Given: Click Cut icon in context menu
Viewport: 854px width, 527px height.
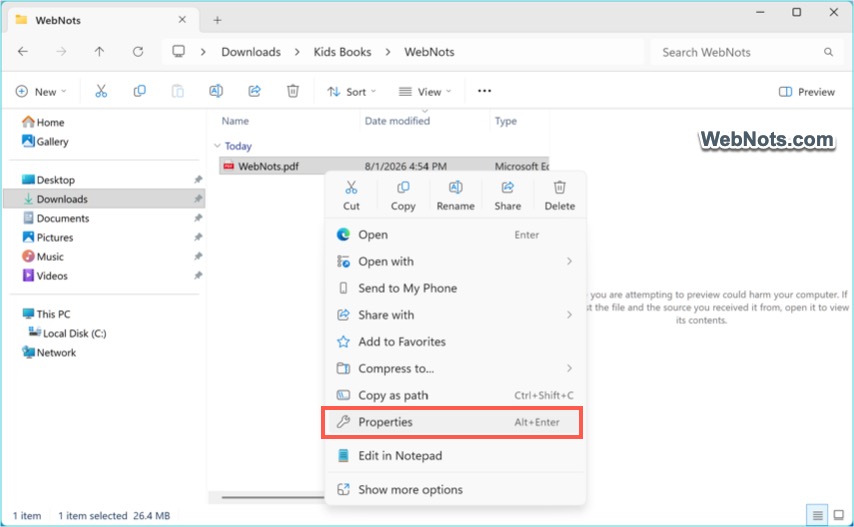Looking at the screenshot, I should 351,188.
